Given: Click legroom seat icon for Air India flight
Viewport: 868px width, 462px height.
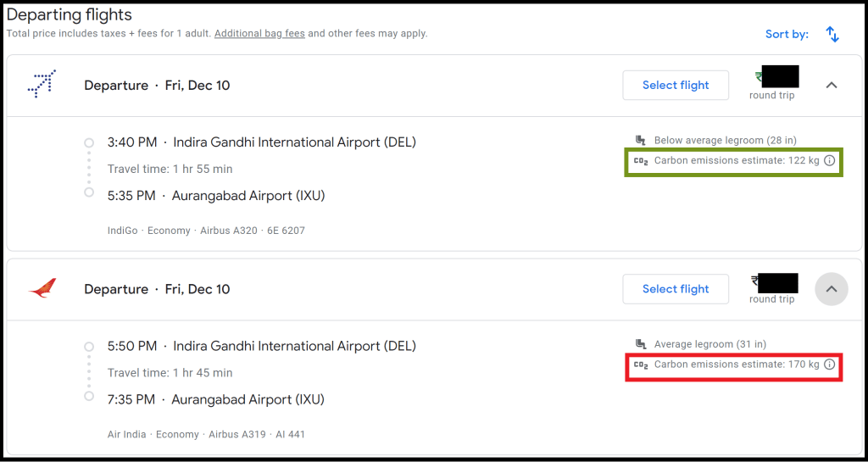Looking at the screenshot, I should [x=641, y=345].
